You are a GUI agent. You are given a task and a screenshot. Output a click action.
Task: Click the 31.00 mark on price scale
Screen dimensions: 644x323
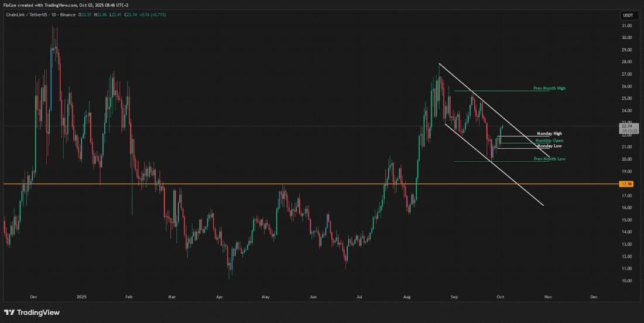tap(627, 26)
